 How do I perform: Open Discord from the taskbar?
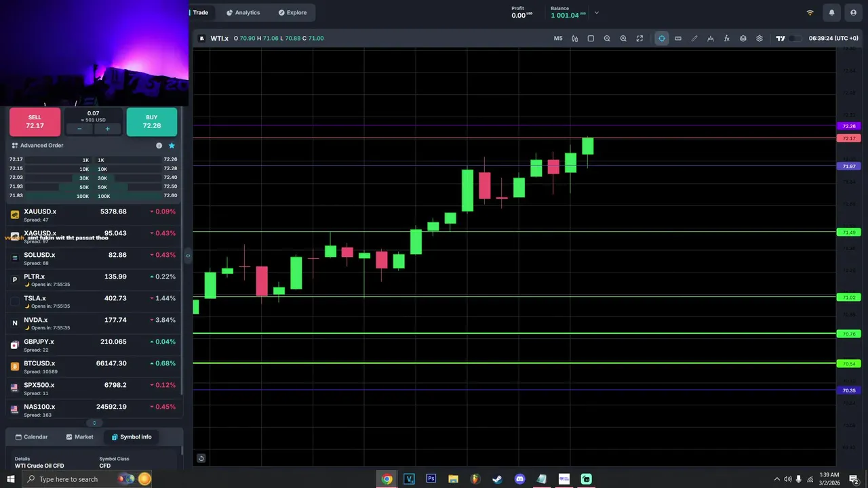point(519,479)
